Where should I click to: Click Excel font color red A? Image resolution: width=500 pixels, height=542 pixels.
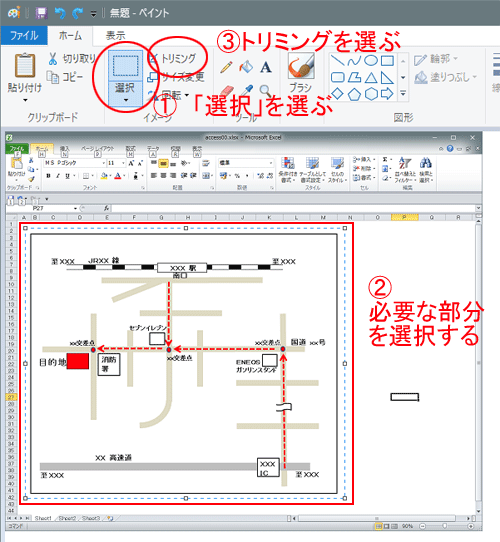click(x=118, y=176)
